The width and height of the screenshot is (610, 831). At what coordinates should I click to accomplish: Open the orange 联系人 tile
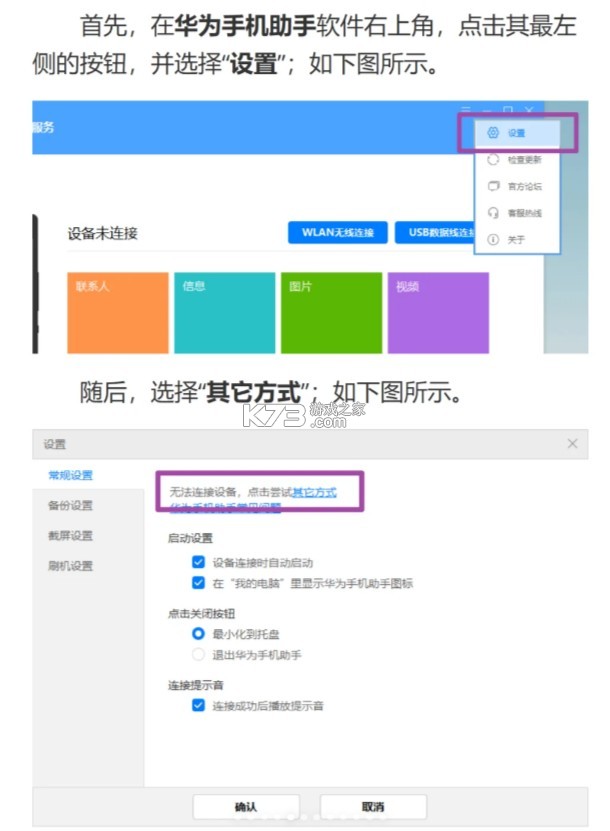118,313
